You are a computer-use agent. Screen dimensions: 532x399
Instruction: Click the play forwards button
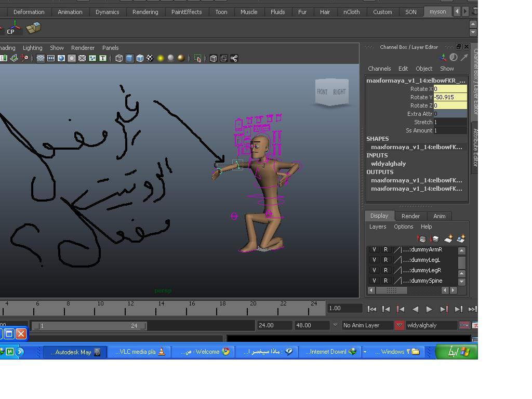point(429,309)
